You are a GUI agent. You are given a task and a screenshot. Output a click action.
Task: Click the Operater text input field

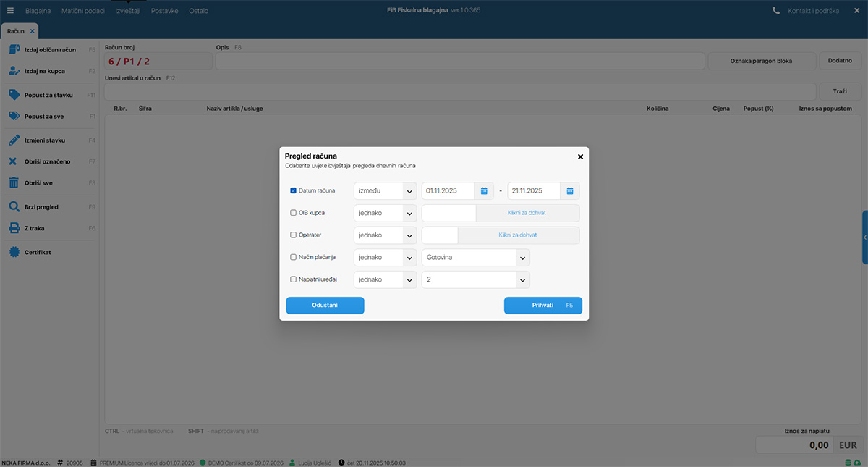point(440,235)
